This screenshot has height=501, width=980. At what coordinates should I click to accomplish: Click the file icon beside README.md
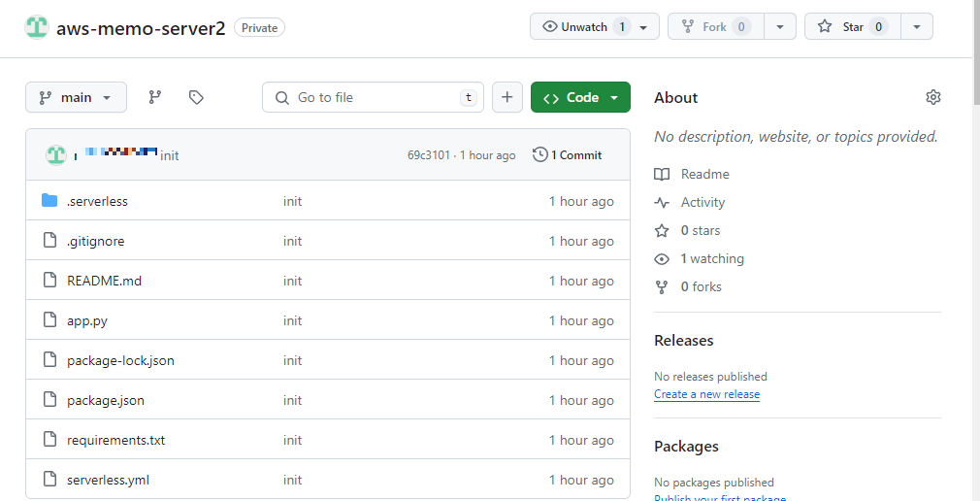[50, 281]
